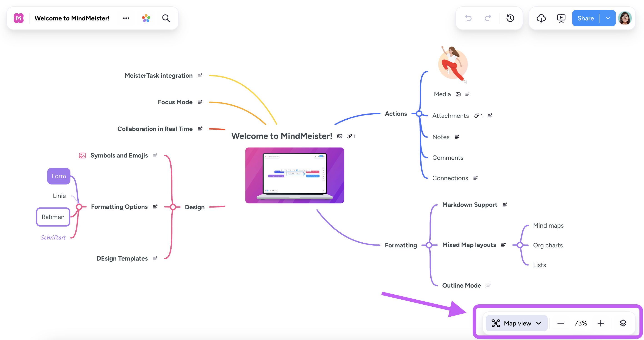
Task: Collapse the Design branch node
Action: (173, 207)
